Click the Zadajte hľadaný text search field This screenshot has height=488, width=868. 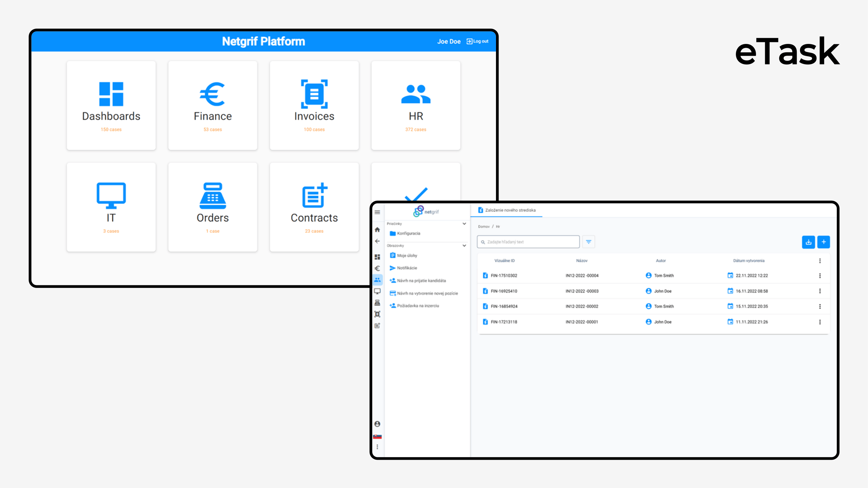pos(528,242)
